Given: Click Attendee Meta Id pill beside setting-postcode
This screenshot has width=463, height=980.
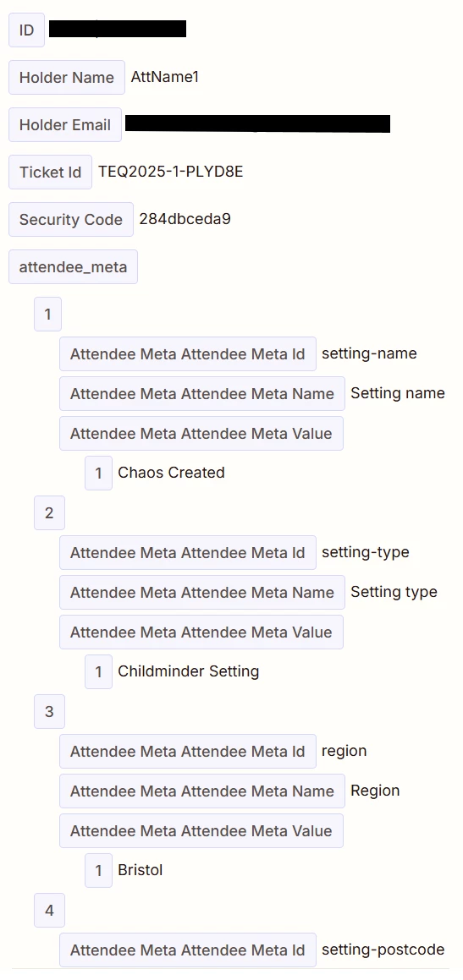Looking at the screenshot, I should click(188, 950).
